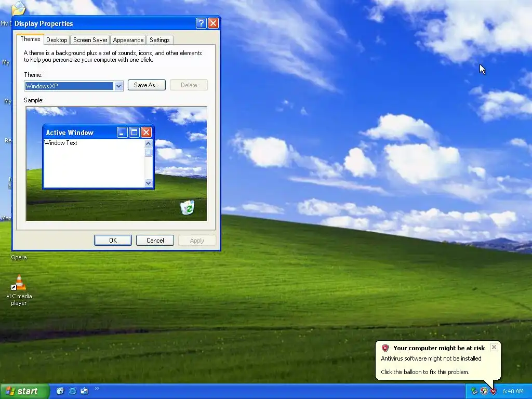Close the Display Properties window

(213, 23)
